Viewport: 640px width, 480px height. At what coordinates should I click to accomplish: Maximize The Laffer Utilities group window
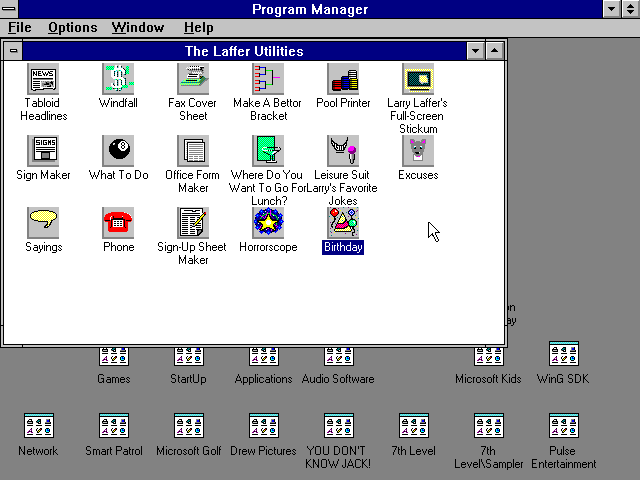click(x=494, y=51)
